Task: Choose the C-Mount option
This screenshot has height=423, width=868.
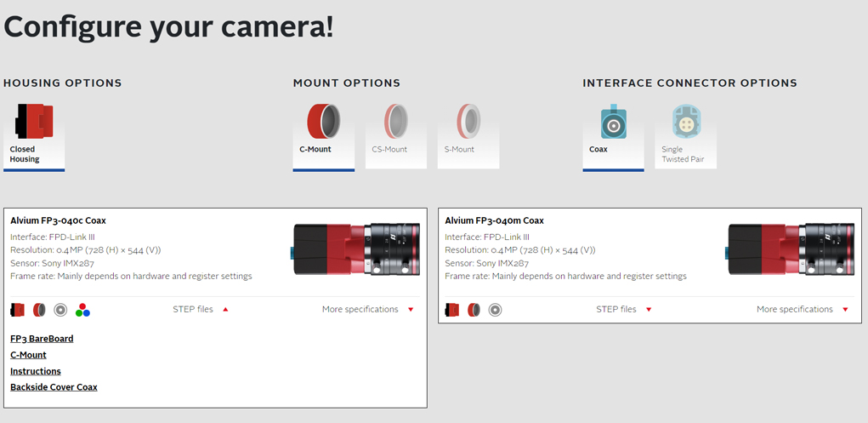Action: (x=324, y=134)
